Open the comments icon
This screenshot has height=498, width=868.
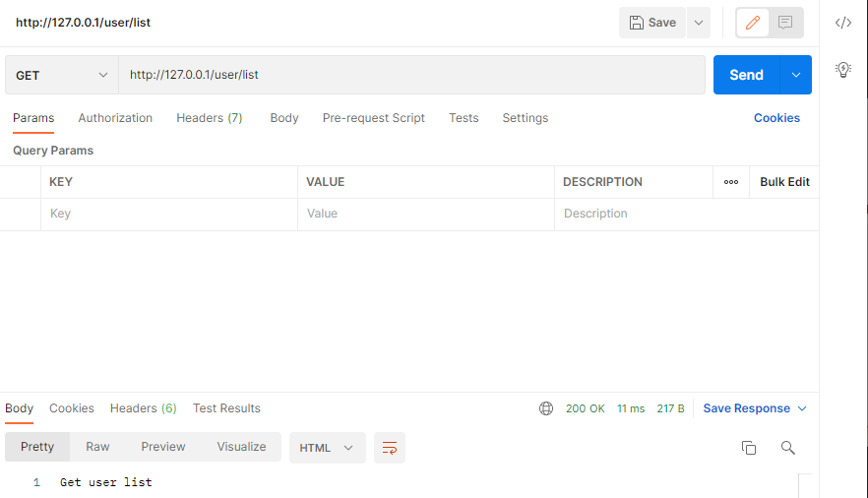[x=785, y=23]
